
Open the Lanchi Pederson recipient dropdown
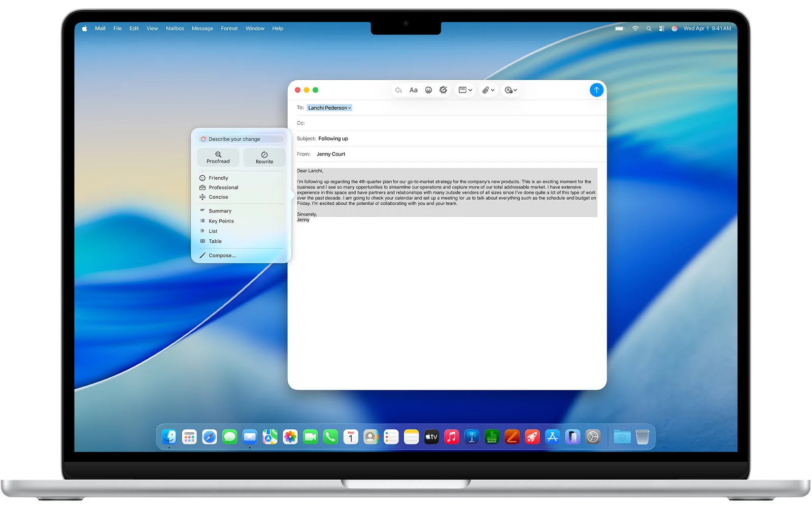(x=329, y=108)
